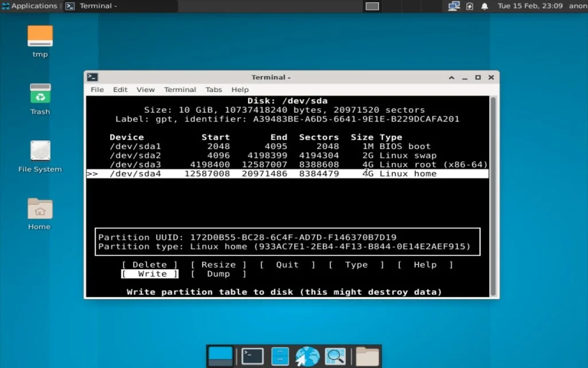588x368 pixels.
Task: Open the Tabs menu
Action: pyautogui.click(x=214, y=90)
